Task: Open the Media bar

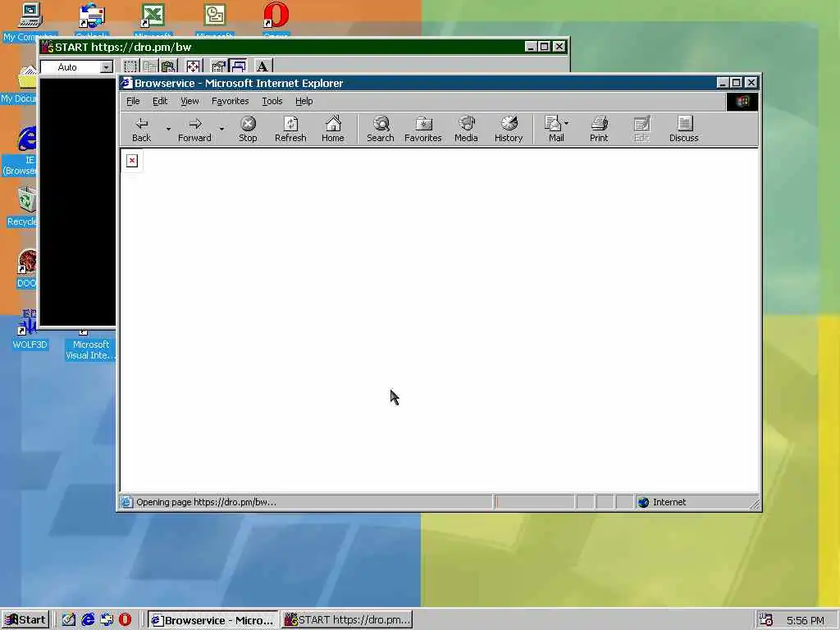Action: pyautogui.click(x=466, y=129)
